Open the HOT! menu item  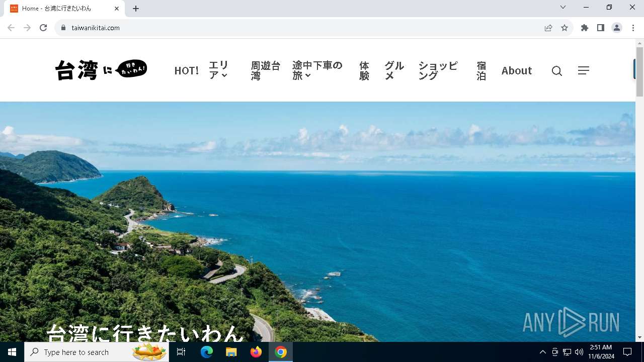[186, 70]
